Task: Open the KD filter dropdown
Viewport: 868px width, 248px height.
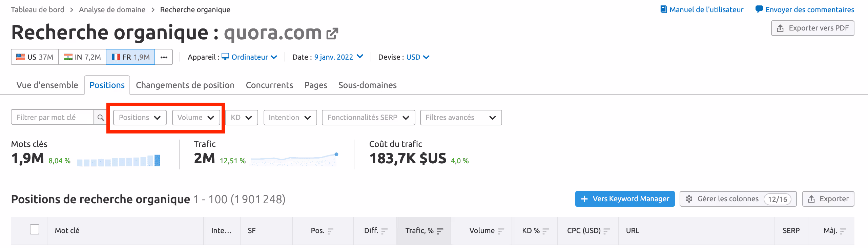Action: click(x=242, y=118)
